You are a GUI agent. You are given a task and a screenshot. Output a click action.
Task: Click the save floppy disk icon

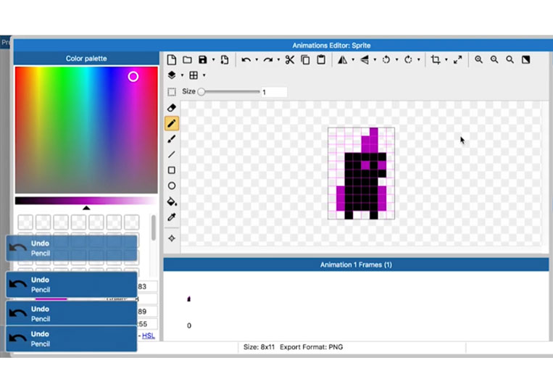click(203, 60)
